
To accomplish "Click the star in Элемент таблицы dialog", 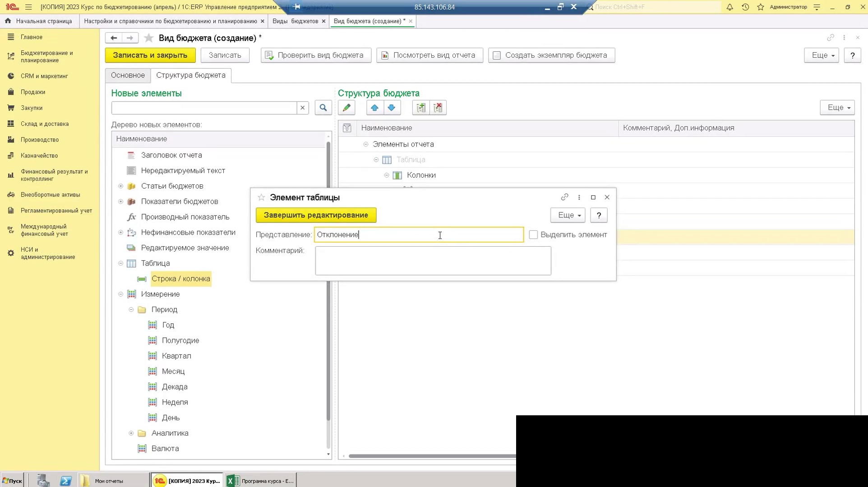I will coord(261,198).
